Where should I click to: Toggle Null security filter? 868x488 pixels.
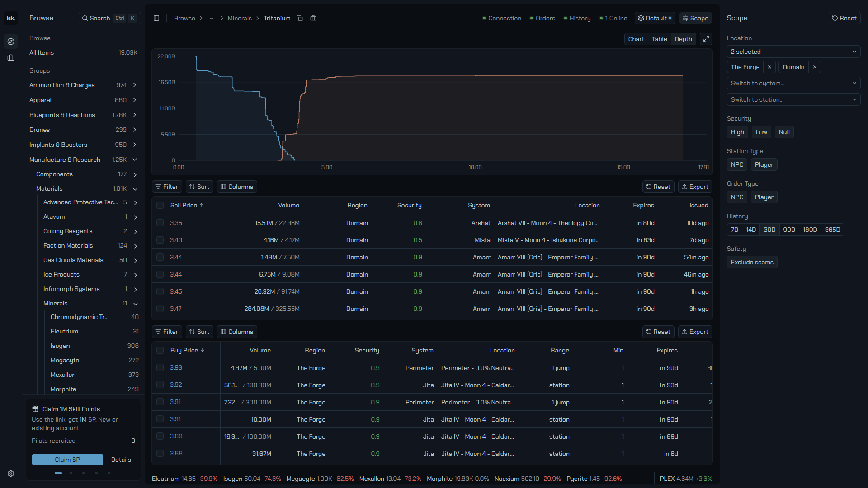tap(784, 132)
